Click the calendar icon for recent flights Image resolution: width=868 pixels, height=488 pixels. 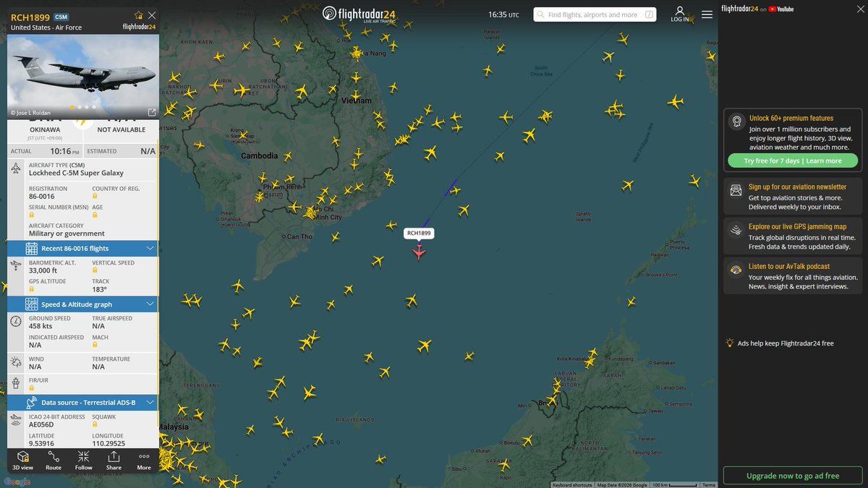pyautogui.click(x=32, y=248)
